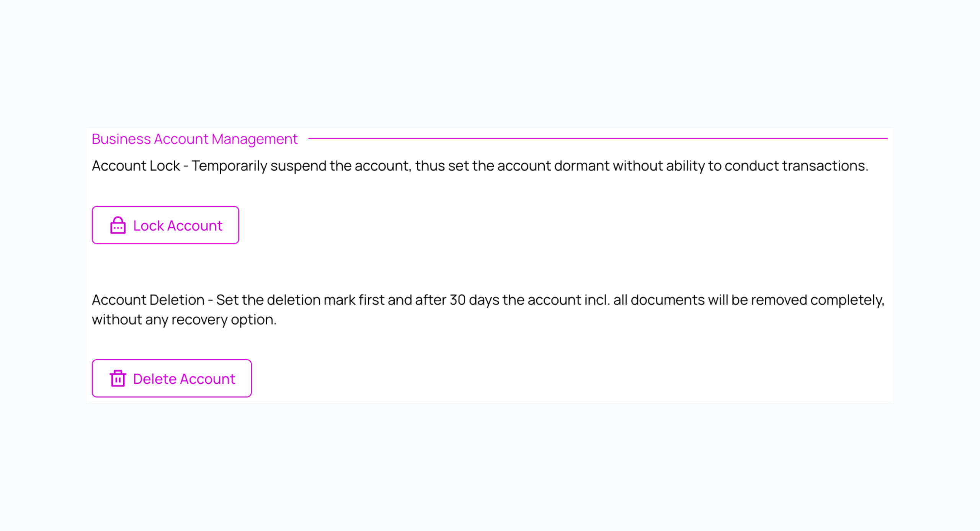Click the word 'transactions' ending the lock description

coord(823,166)
